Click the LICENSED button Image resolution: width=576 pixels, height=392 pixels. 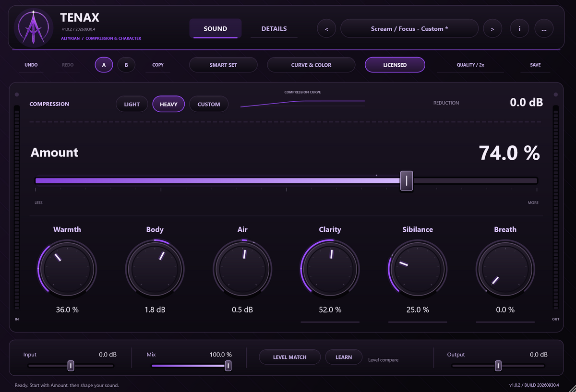[395, 65]
